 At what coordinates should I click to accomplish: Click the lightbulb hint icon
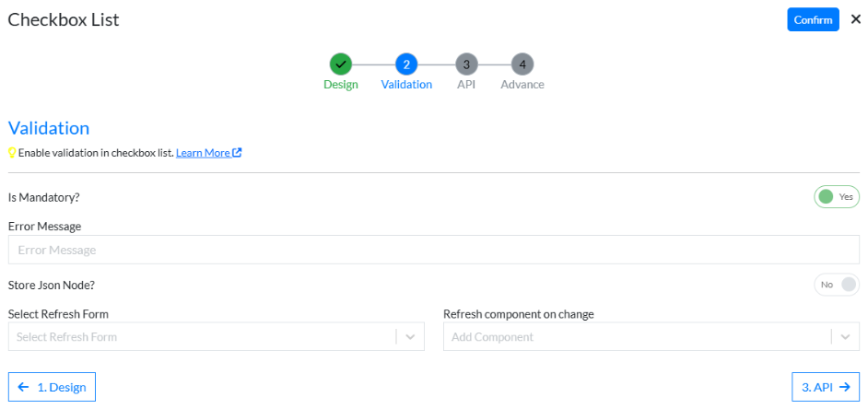(13, 153)
